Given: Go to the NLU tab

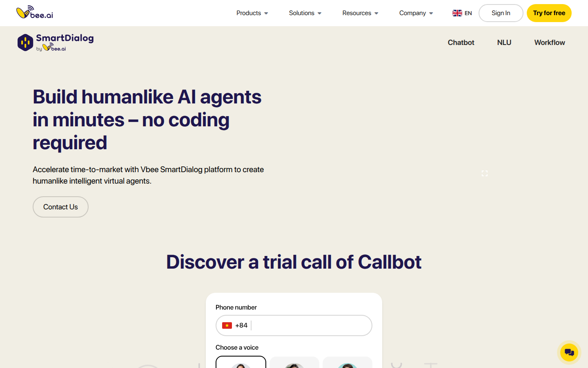Looking at the screenshot, I should click(504, 43).
